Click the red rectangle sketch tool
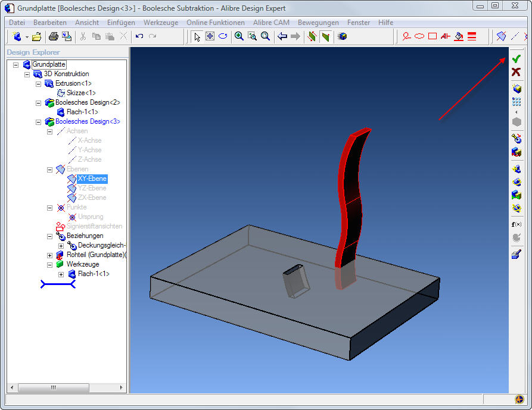The width and height of the screenshot is (532, 410). (433, 36)
